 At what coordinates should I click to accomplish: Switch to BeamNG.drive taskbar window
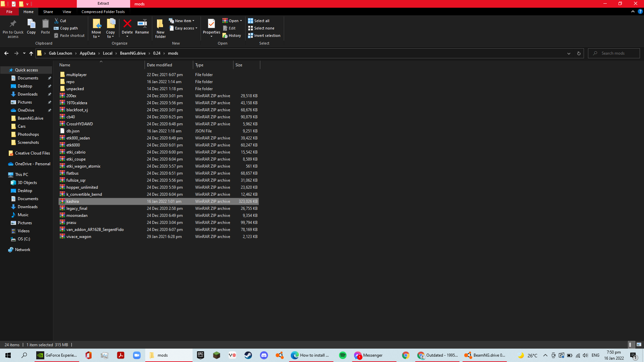485,355
